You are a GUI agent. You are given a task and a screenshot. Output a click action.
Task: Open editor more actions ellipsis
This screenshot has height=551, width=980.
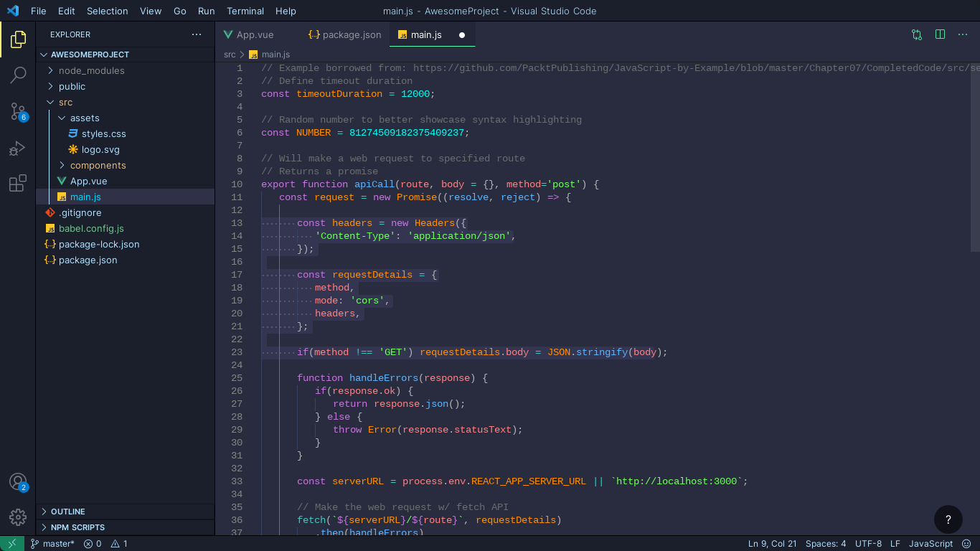pyautogui.click(x=963, y=34)
